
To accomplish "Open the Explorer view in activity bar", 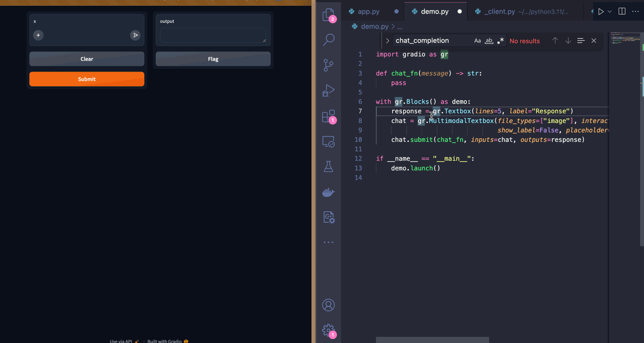I will coord(328,15).
